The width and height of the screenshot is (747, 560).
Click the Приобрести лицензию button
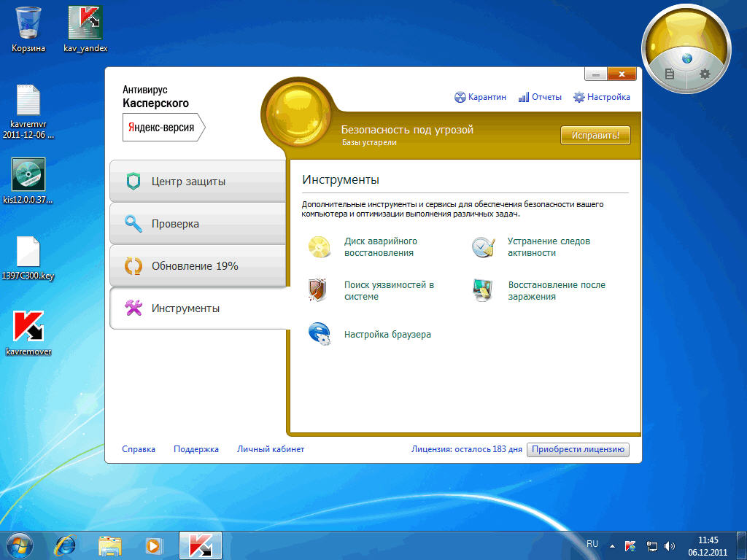coord(578,449)
